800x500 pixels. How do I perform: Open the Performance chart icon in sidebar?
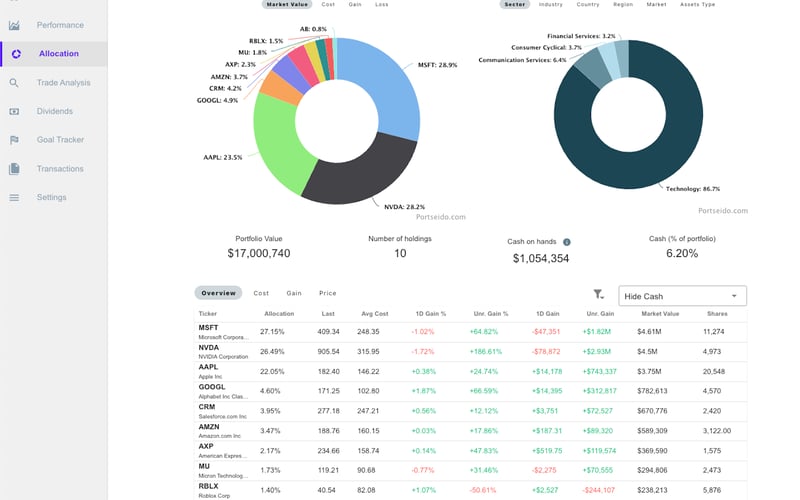pyautogui.click(x=14, y=25)
